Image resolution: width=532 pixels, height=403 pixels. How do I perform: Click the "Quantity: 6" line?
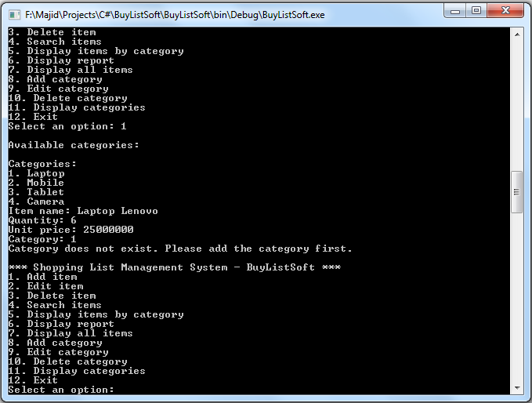42,220
